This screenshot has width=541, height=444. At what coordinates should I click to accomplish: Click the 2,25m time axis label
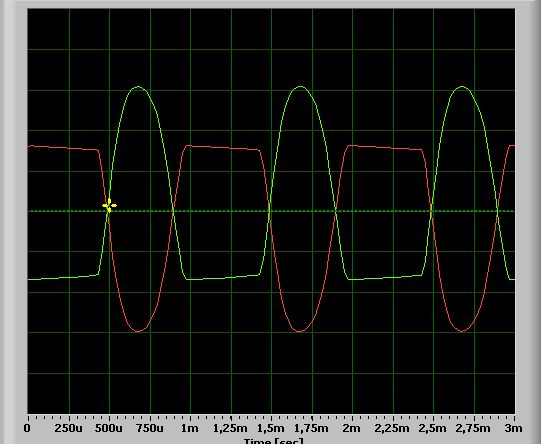pos(392,429)
